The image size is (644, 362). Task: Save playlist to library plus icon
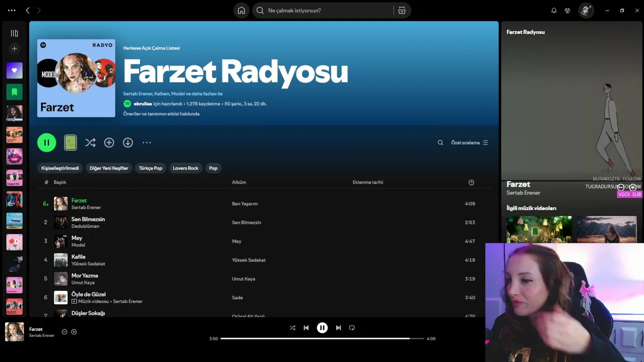click(x=109, y=143)
